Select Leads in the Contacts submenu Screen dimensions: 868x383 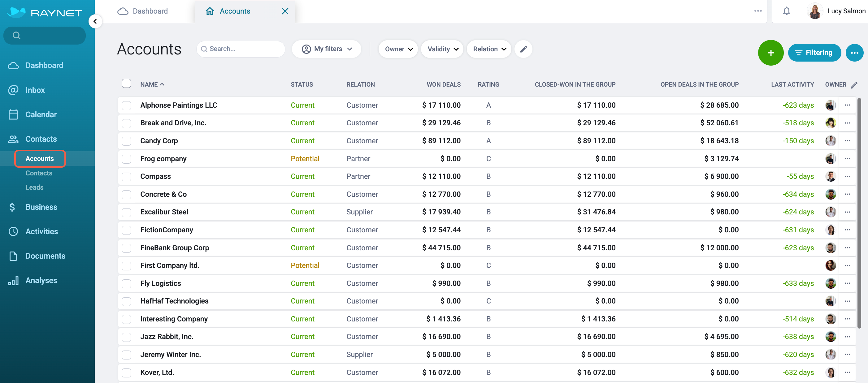(x=34, y=187)
